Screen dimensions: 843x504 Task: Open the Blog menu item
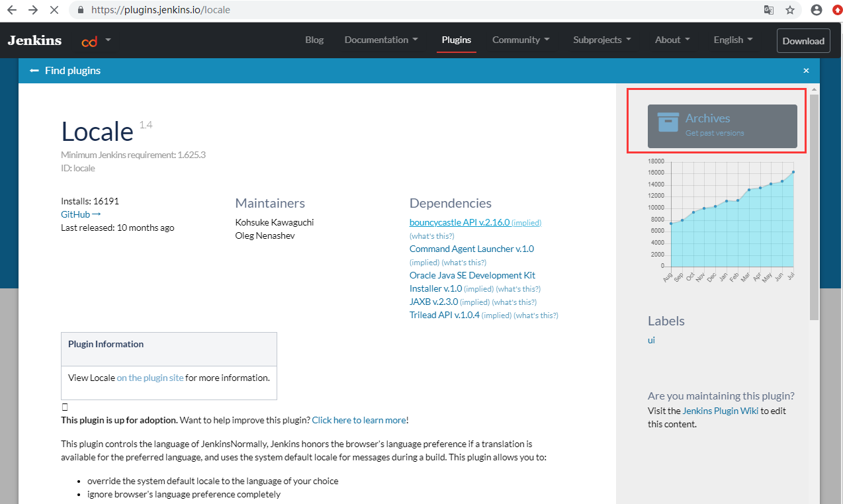(x=314, y=40)
